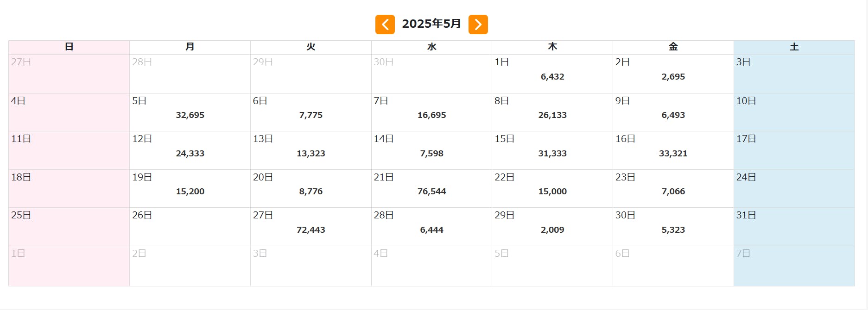Click the 土 Saturday column header
Image resolution: width=868 pixels, height=310 pixels.
pyautogui.click(x=794, y=47)
